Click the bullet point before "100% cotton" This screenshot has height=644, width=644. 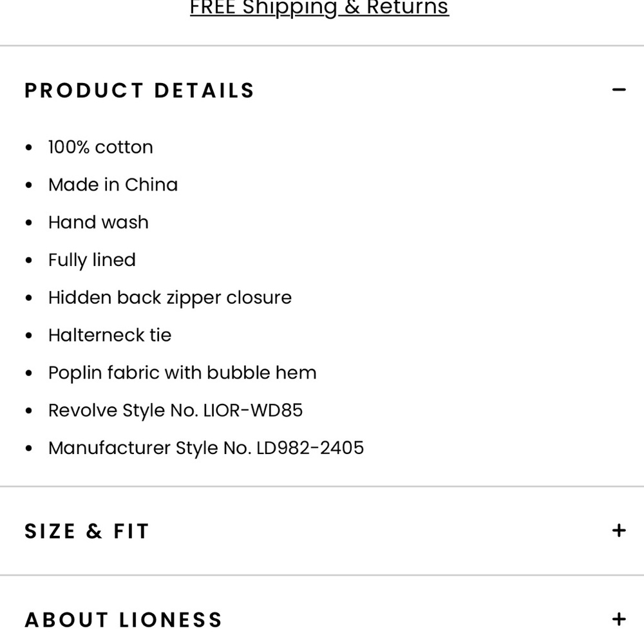[x=28, y=148]
